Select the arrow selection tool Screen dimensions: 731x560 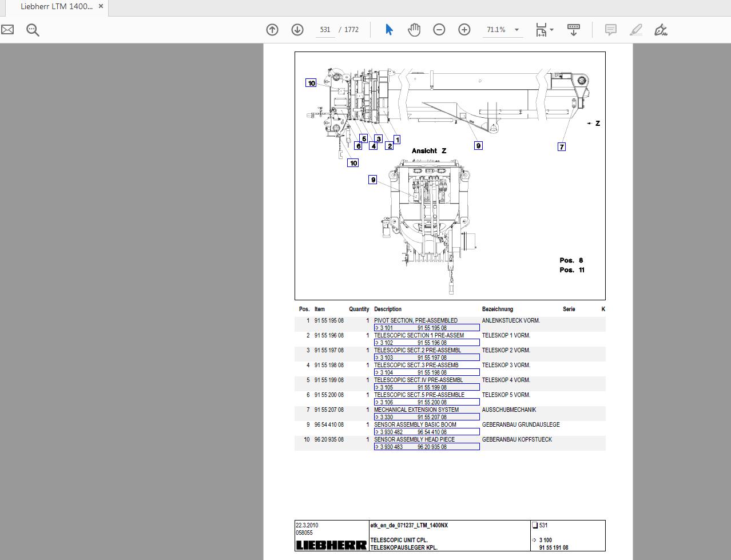pos(389,30)
